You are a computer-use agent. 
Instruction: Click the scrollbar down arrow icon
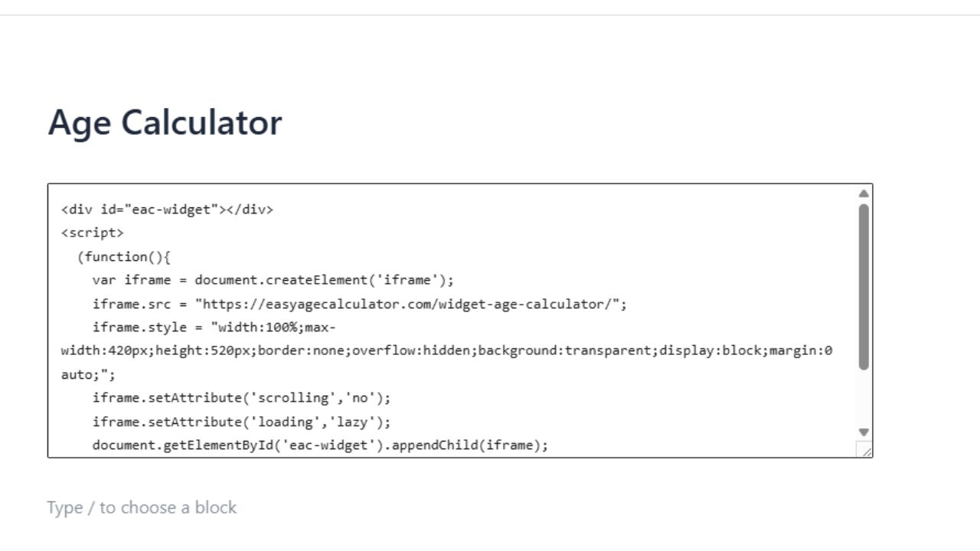tap(864, 431)
